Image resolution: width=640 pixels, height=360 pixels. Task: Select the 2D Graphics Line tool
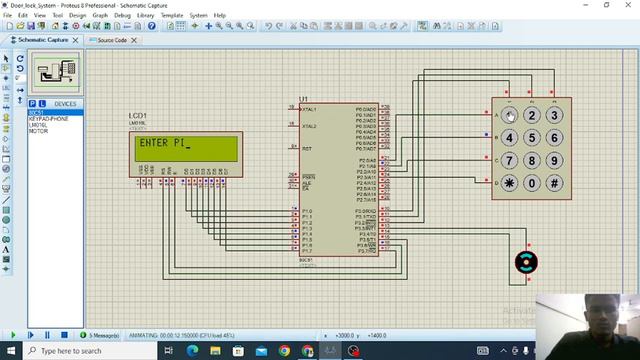point(6,200)
